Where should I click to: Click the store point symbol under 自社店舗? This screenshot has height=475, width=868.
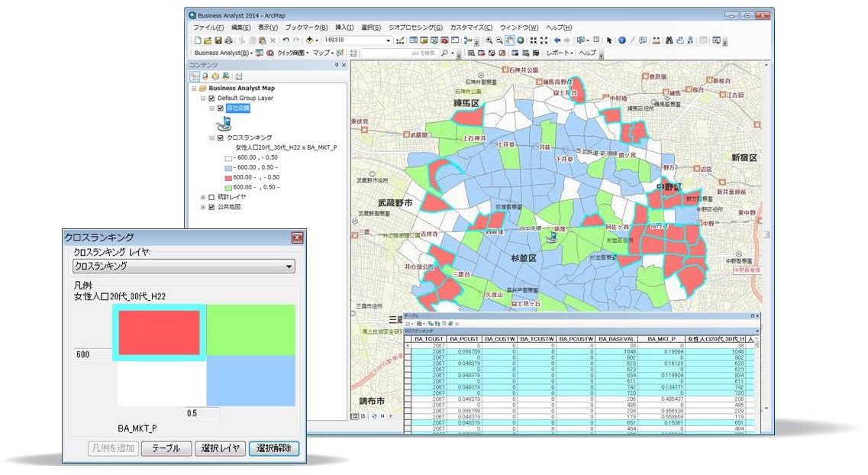coord(224,124)
